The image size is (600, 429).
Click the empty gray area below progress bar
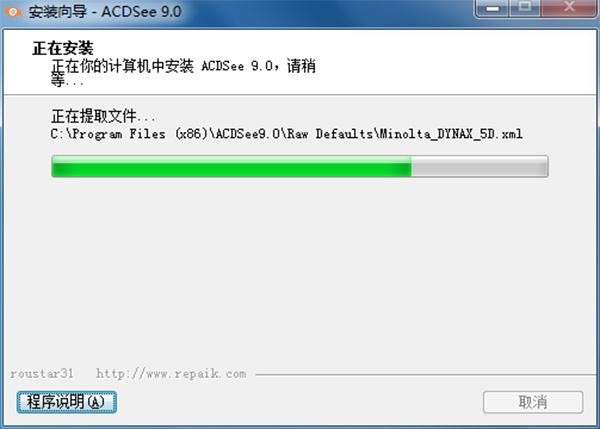tap(298, 268)
